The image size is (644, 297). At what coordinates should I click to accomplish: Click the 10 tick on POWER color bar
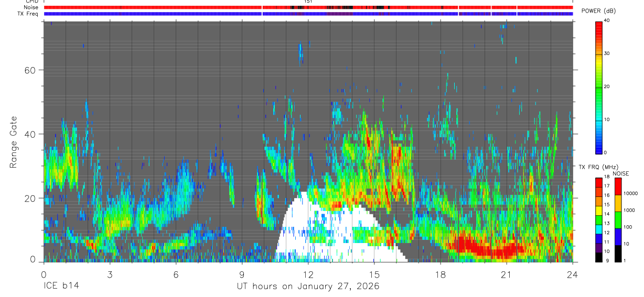(x=608, y=119)
